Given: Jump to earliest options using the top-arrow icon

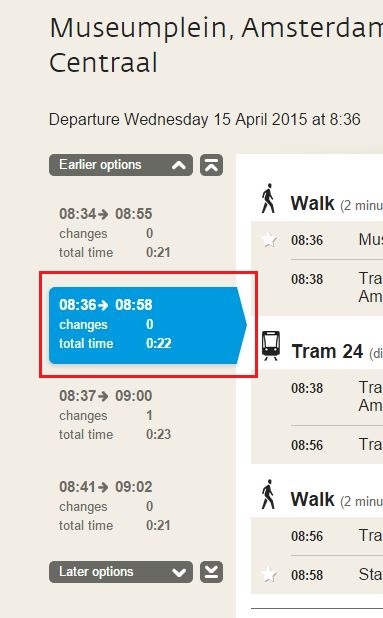Looking at the screenshot, I should point(212,165).
